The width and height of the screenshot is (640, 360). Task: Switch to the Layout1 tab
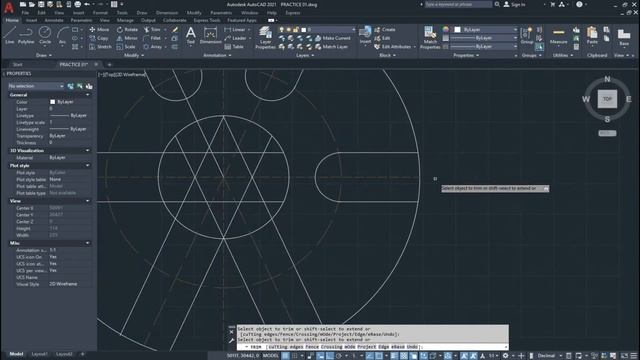point(40,354)
